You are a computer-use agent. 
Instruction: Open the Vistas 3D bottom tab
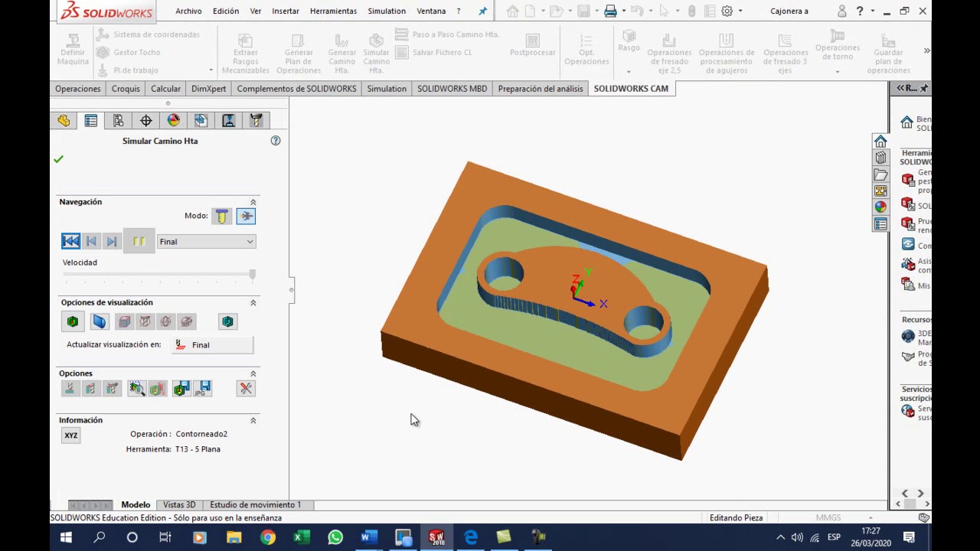pos(179,505)
